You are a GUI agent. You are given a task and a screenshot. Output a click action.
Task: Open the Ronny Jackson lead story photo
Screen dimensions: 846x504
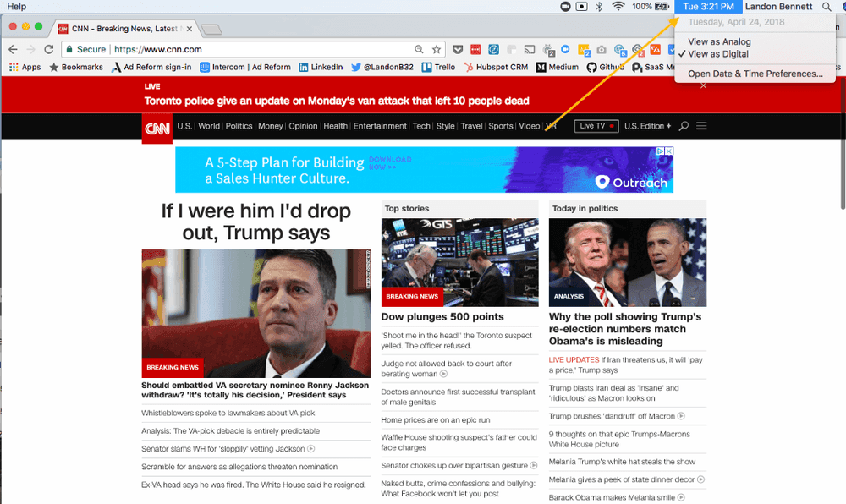[256, 313]
